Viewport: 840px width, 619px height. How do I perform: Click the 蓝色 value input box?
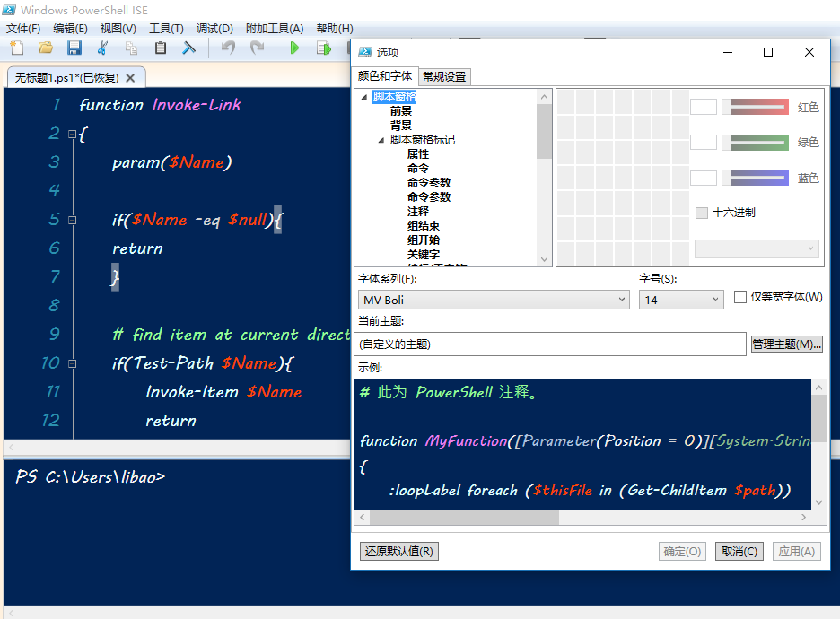(x=704, y=178)
